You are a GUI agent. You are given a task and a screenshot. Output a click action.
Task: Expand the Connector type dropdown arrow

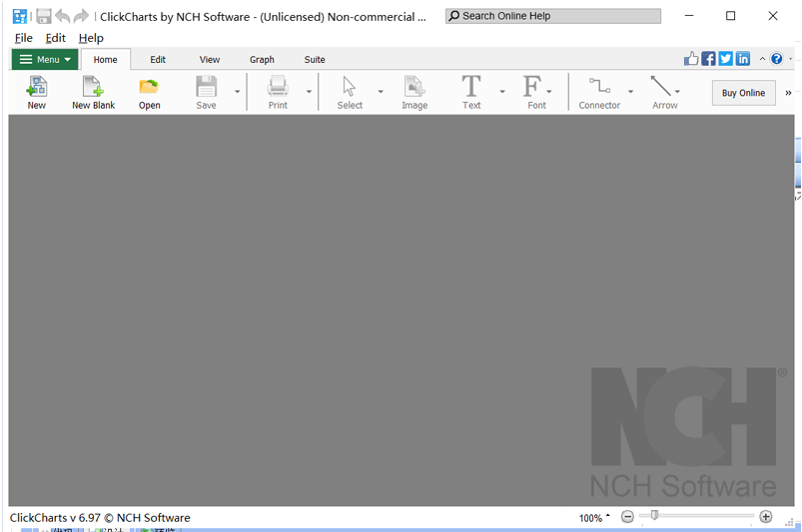coord(630,92)
